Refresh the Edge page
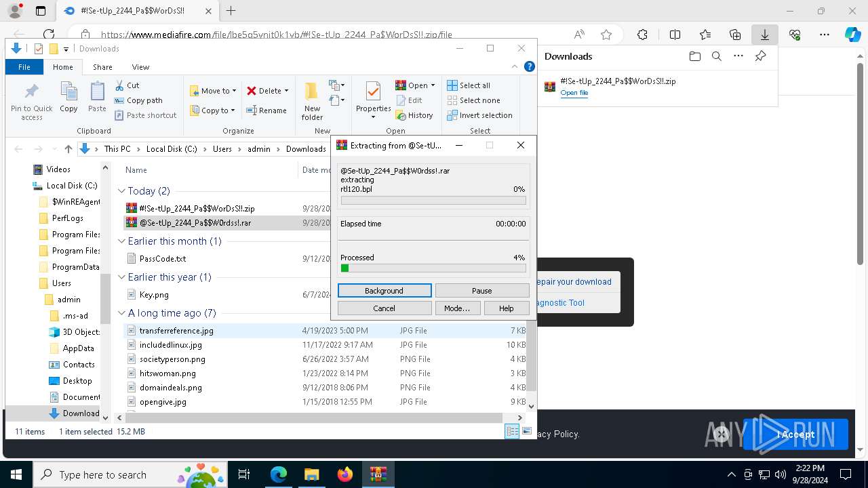This screenshot has width=868, height=488. [49, 35]
